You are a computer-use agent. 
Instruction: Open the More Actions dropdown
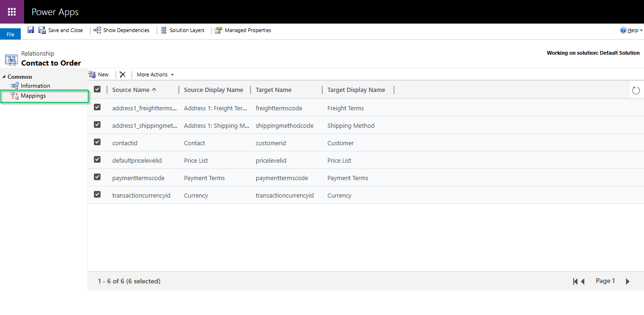(155, 75)
